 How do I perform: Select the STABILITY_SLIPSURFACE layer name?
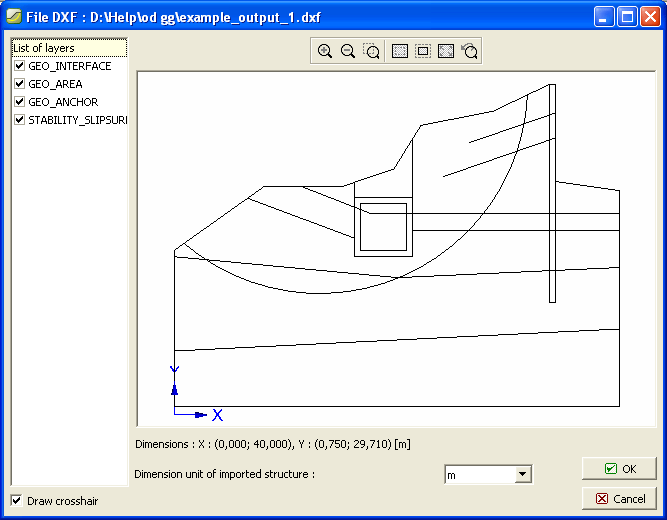point(77,120)
